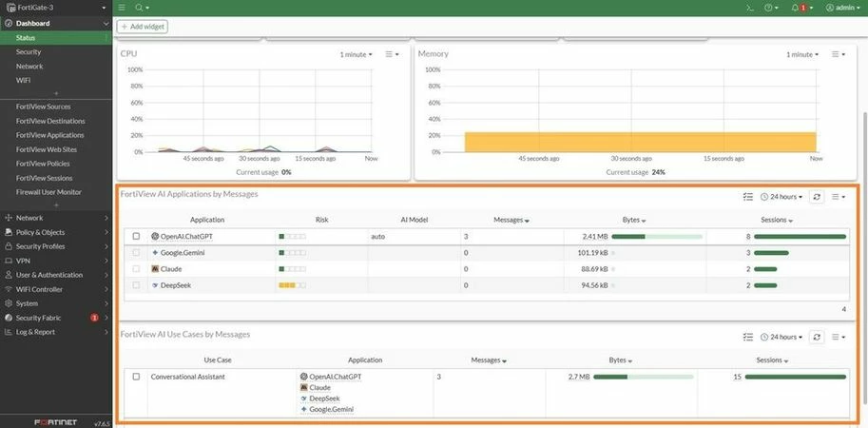Expand the User & Authentication menu
Image resolution: width=868 pixels, height=428 pixels.
[56, 275]
